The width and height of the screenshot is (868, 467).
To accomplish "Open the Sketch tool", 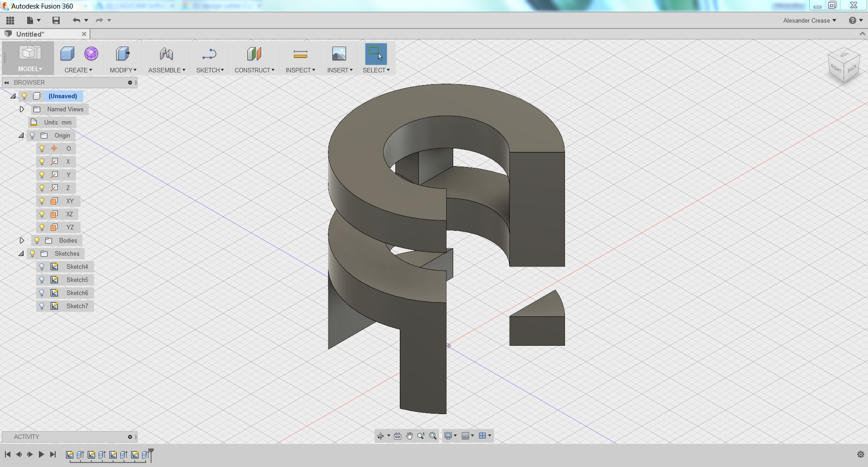I will (x=209, y=53).
